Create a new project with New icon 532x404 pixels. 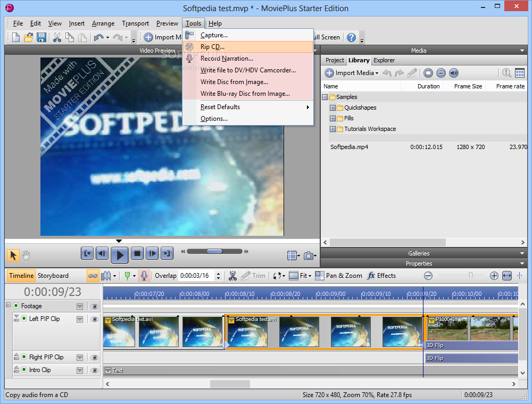tap(15, 37)
